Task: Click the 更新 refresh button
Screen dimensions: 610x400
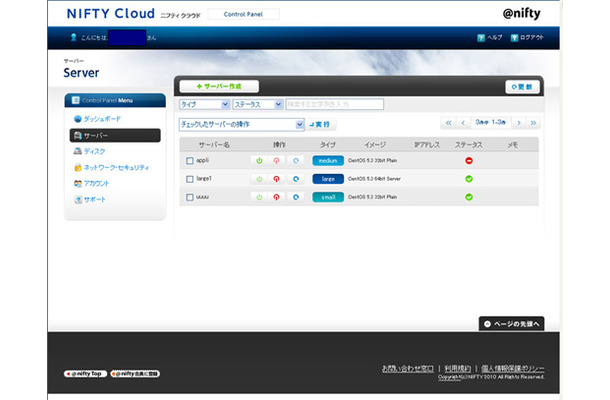Action: click(522, 87)
